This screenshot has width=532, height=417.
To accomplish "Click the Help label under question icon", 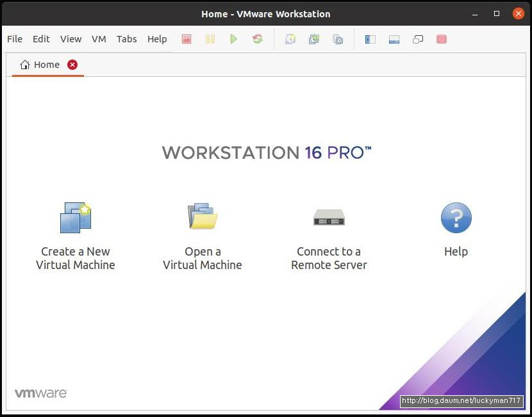I will pyautogui.click(x=456, y=252).
